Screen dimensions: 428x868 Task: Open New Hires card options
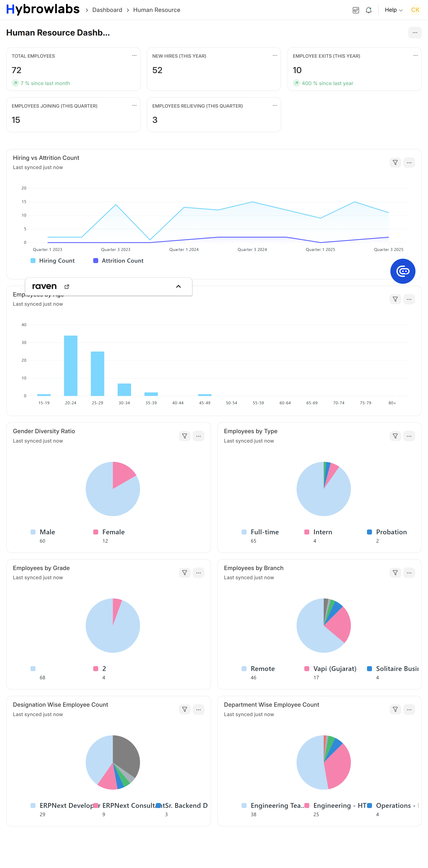275,56
